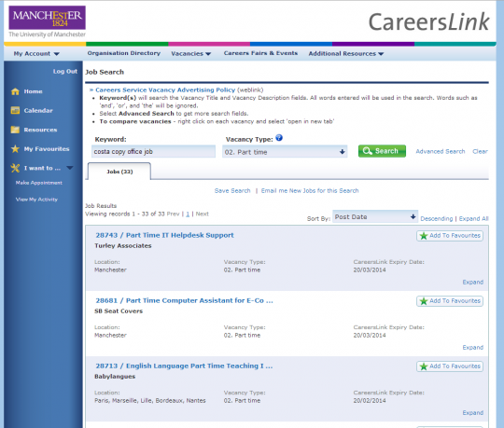Click the green star on the SB Seat Covers Add To Favourites button

coord(424,301)
